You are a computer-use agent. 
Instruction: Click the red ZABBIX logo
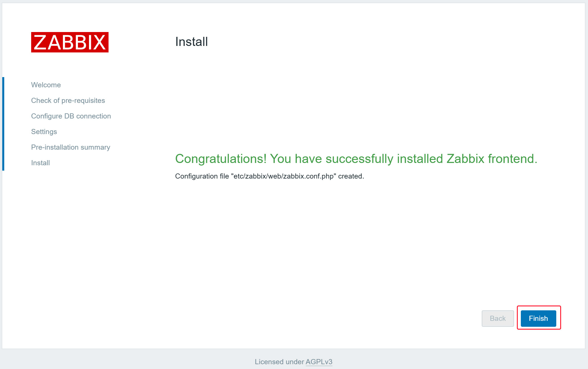point(70,42)
